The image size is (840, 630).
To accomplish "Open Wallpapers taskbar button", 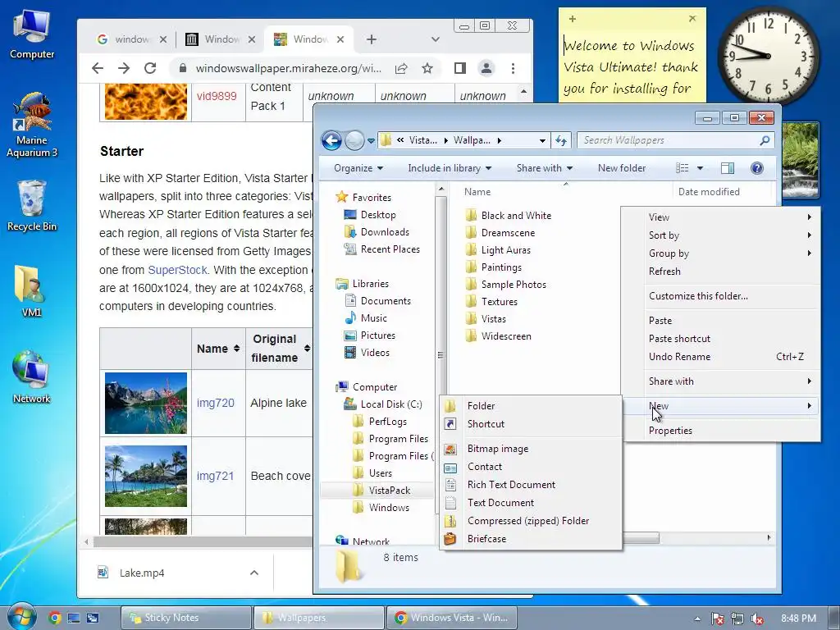I will [318, 618].
